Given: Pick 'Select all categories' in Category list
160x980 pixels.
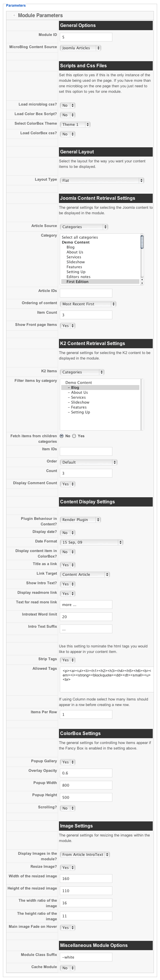Looking at the screenshot, I should 80,237.
